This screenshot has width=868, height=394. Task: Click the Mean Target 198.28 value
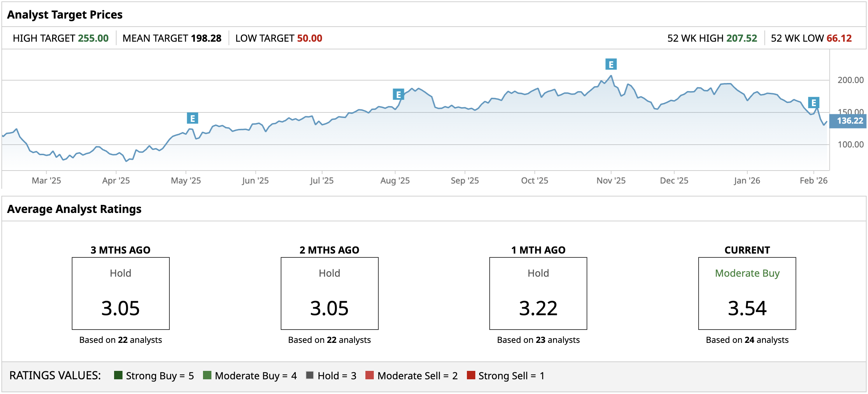pyautogui.click(x=206, y=38)
